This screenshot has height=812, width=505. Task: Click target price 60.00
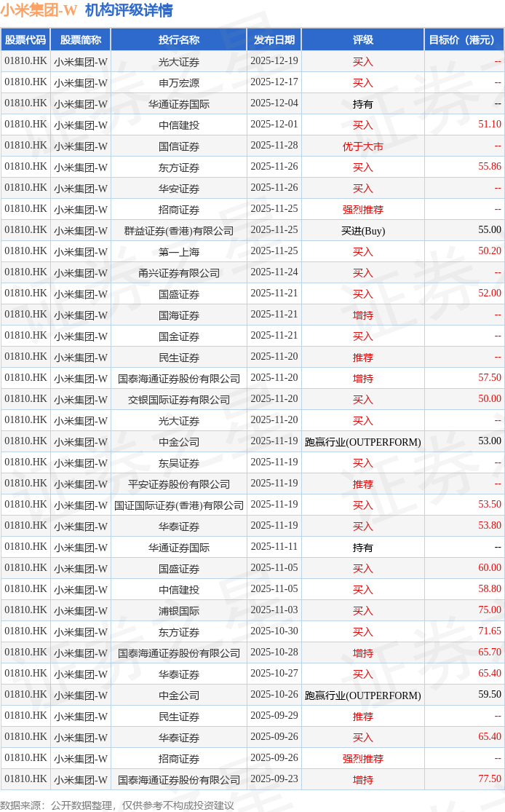click(x=490, y=568)
